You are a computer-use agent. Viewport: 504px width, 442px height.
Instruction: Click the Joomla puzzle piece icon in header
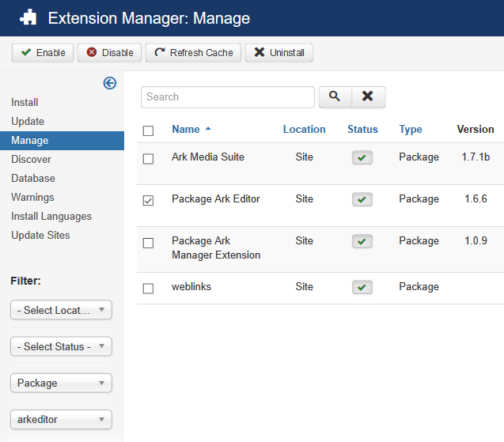(28, 17)
